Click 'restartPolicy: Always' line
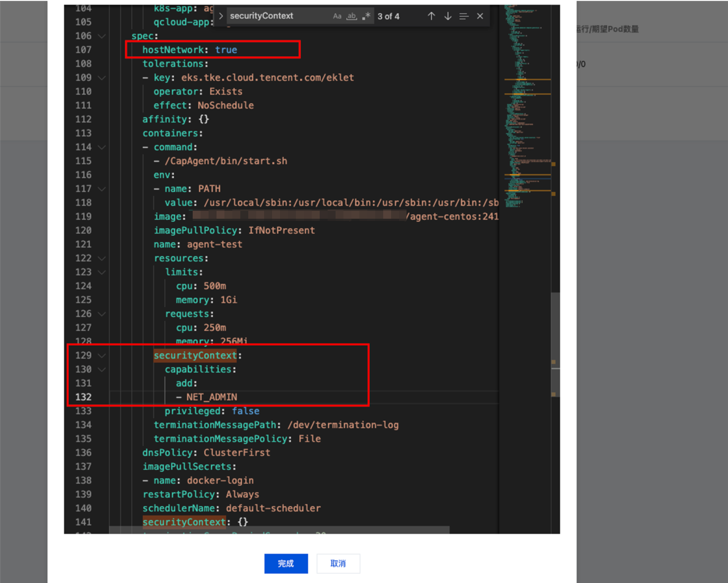 pos(201,494)
